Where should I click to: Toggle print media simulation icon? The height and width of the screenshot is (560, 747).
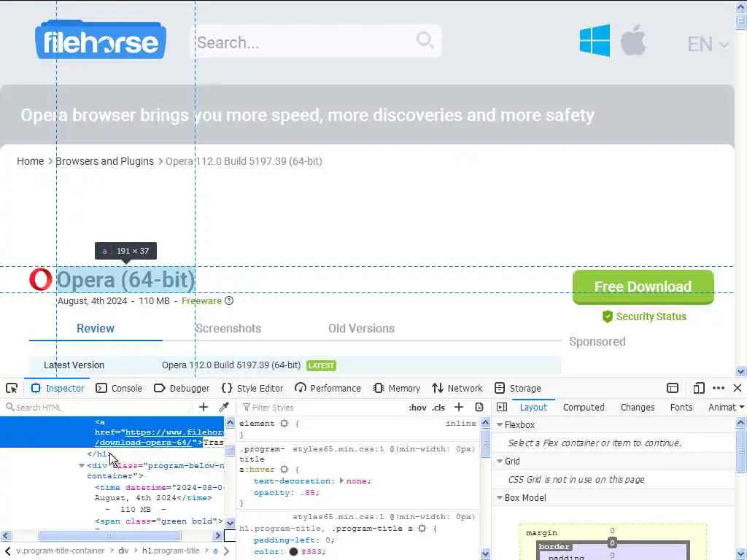tap(479, 407)
